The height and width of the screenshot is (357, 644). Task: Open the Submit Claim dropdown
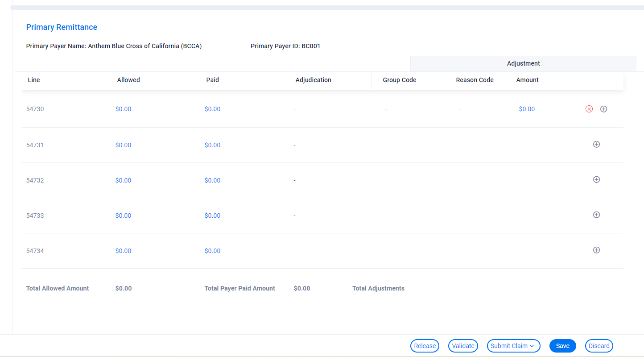point(513,346)
